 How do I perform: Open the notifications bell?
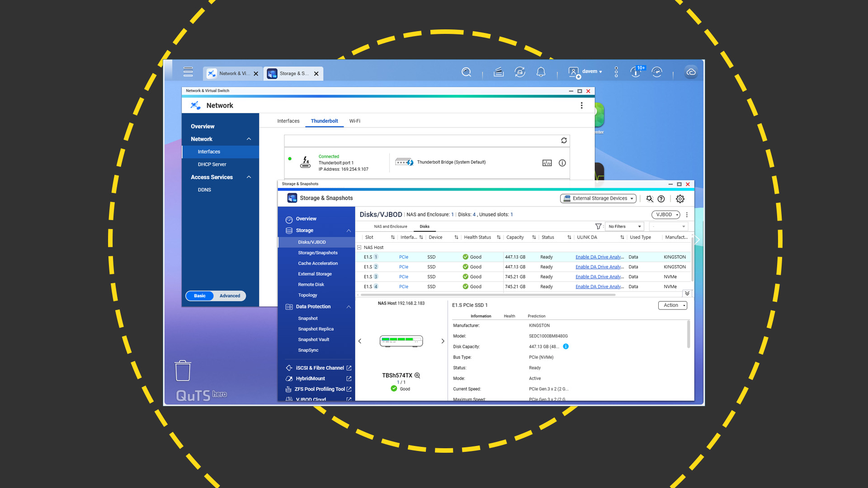(541, 72)
